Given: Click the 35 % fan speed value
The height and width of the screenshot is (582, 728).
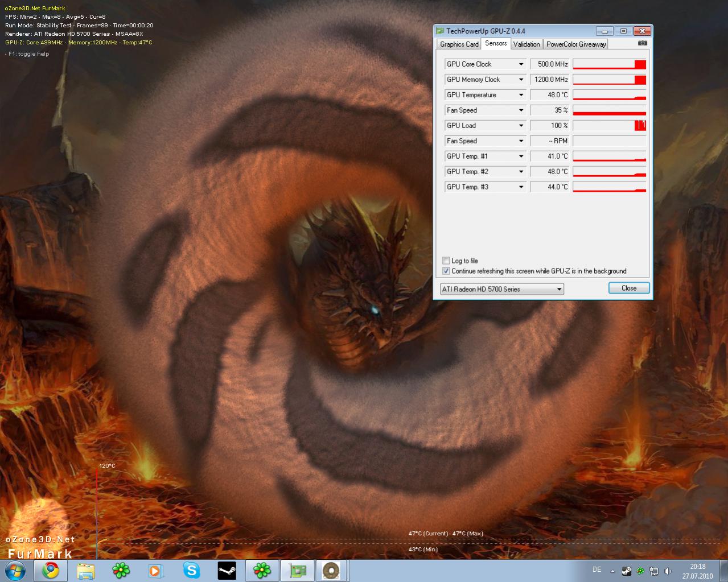Looking at the screenshot, I should [x=550, y=110].
